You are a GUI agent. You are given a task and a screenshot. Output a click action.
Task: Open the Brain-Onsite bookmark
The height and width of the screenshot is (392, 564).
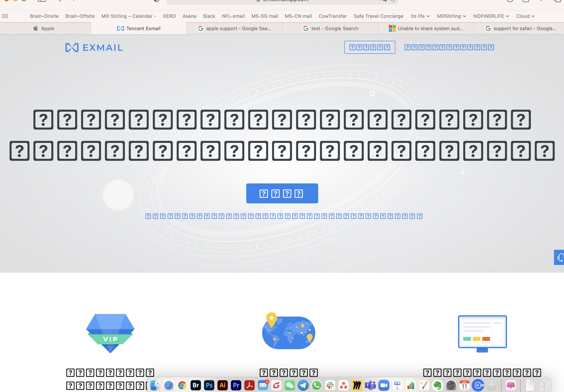(x=44, y=16)
